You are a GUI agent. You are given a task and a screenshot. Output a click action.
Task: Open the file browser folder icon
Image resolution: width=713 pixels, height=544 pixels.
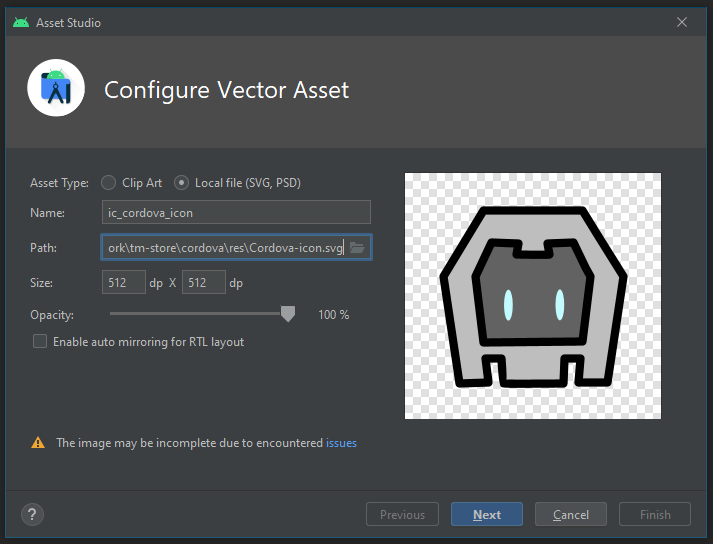click(357, 248)
